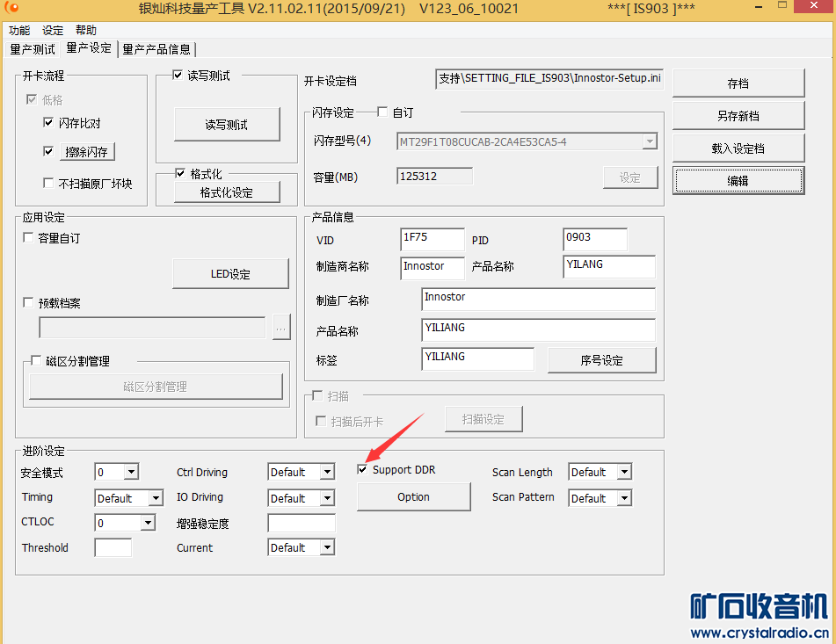Open the 帮助 menu
The height and width of the screenshot is (644, 836).
click(x=86, y=31)
